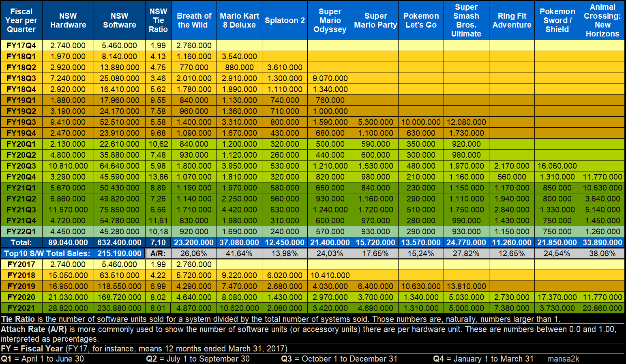The image size is (626, 364).
Task: Click the A/R: label cell
Action: (x=158, y=253)
